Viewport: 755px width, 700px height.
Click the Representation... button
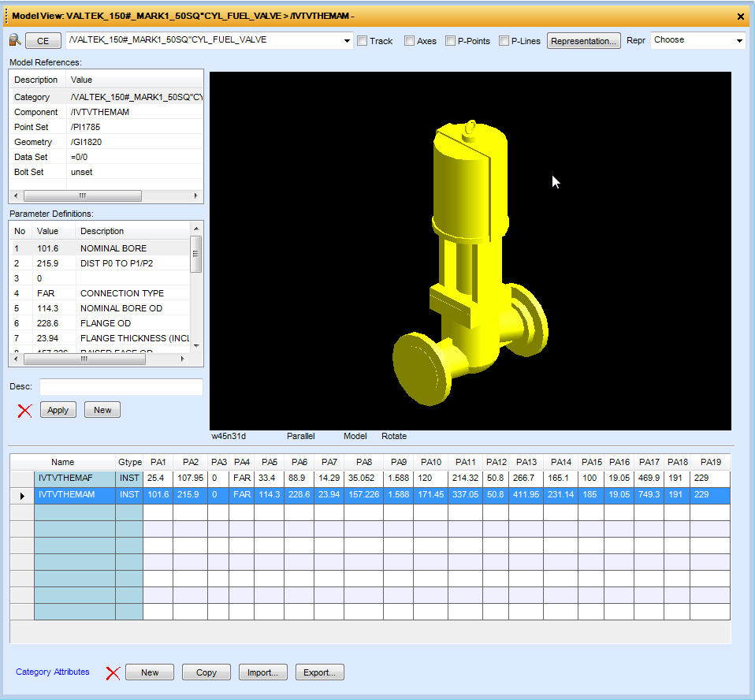[583, 41]
